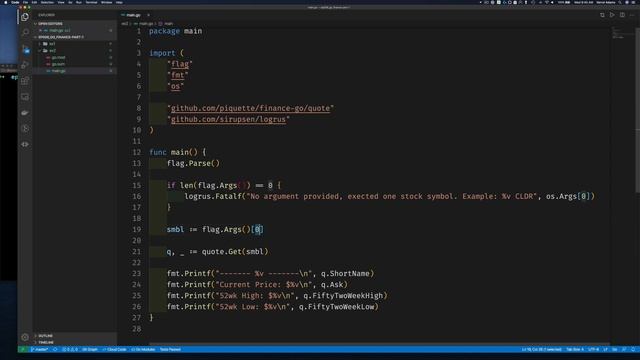Open the Manage gear in activity bar
The width and height of the screenshot is (640, 360).
pyautogui.click(x=25, y=337)
